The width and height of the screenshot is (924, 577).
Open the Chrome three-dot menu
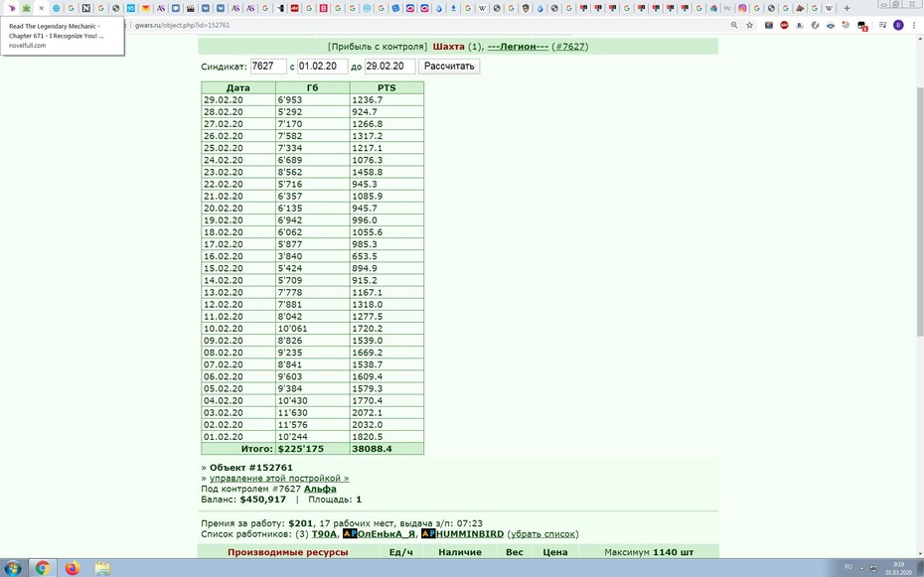(x=913, y=25)
